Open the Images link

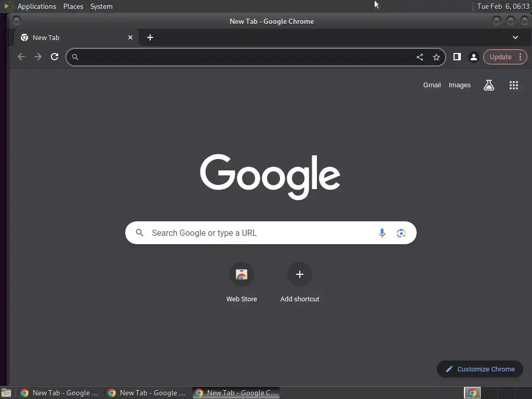pyautogui.click(x=459, y=85)
